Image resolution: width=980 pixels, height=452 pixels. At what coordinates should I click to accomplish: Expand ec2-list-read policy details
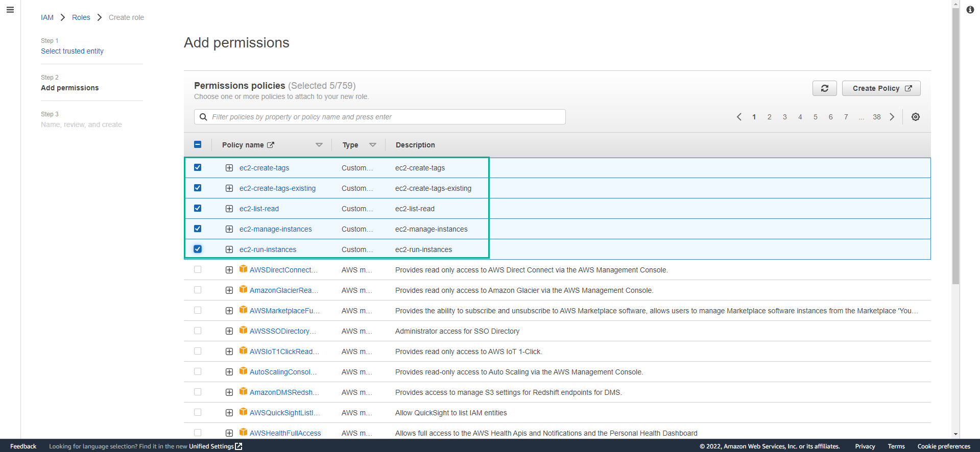[229, 209]
